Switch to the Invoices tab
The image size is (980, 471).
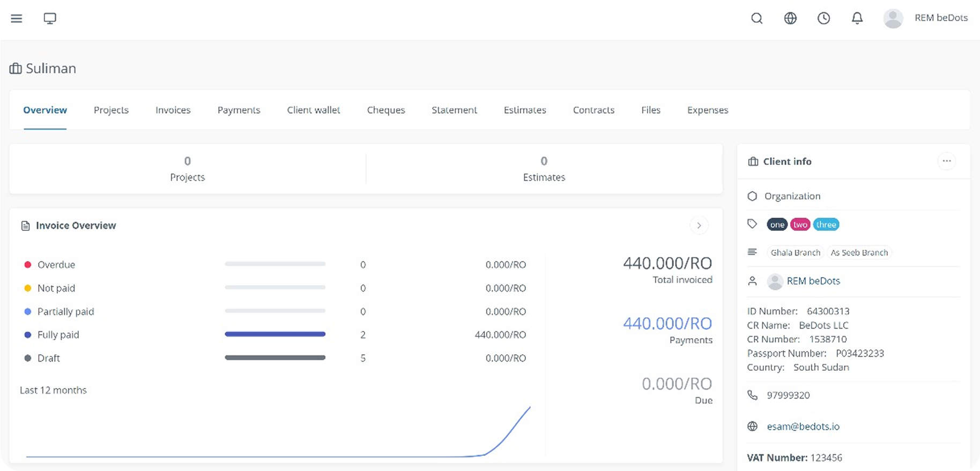(x=173, y=110)
